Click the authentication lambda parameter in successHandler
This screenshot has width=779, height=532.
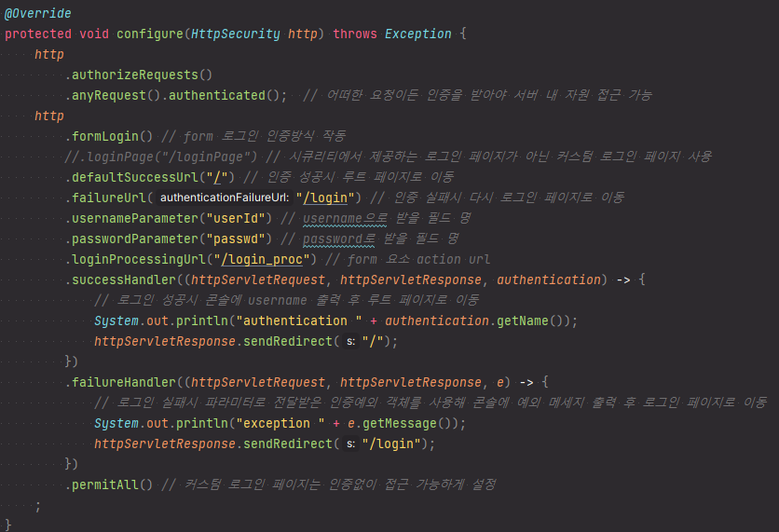(x=549, y=280)
